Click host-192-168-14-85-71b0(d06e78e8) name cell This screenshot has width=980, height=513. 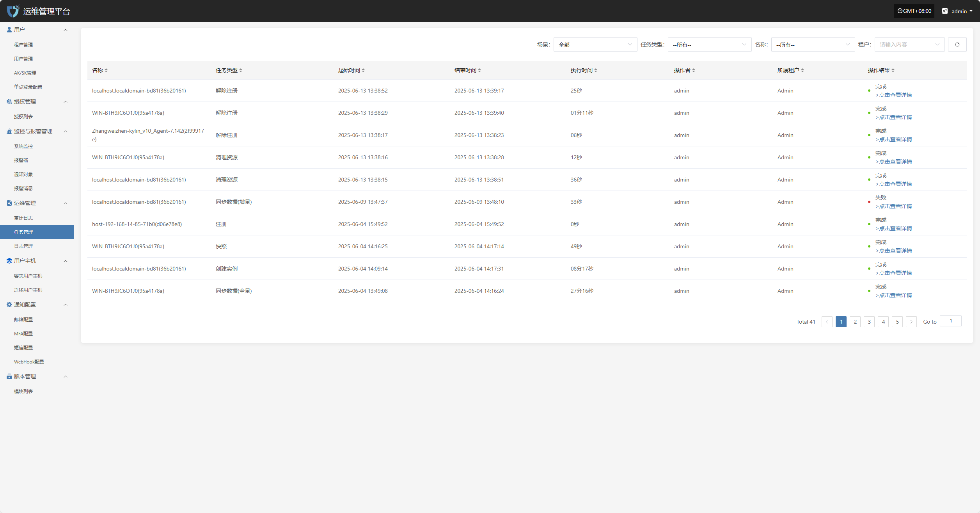tap(137, 224)
